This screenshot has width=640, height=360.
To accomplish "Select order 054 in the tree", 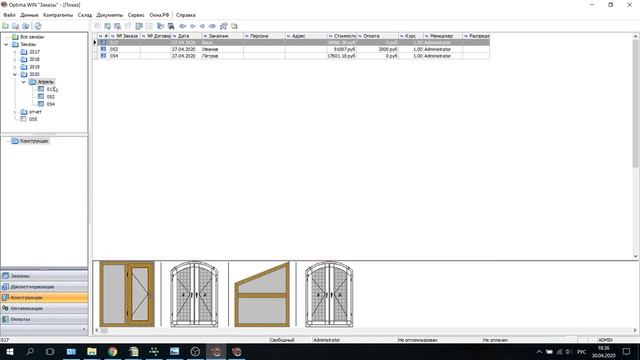I will pyautogui.click(x=51, y=104).
